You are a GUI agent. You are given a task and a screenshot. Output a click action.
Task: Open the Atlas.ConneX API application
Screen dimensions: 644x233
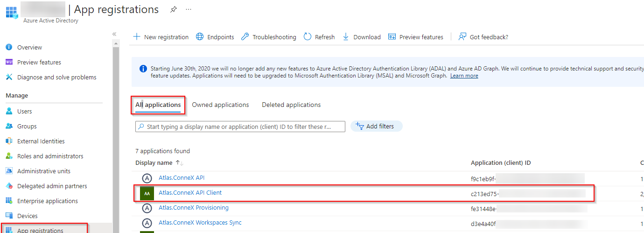(182, 178)
